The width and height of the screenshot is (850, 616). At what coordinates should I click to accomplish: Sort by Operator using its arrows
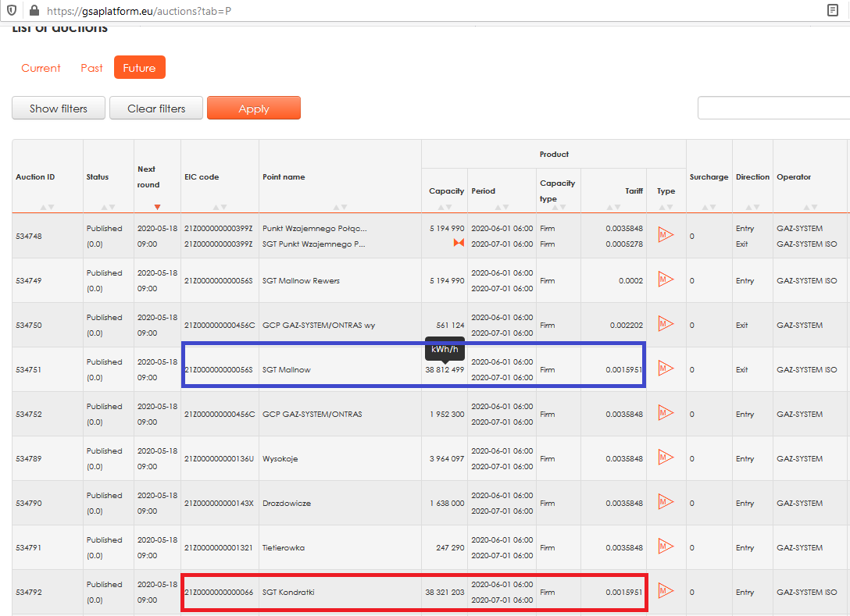tap(810, 207)
